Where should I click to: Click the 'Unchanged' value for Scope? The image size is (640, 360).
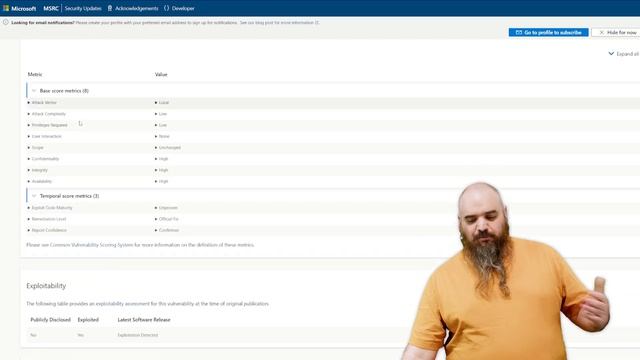(170, 147)
